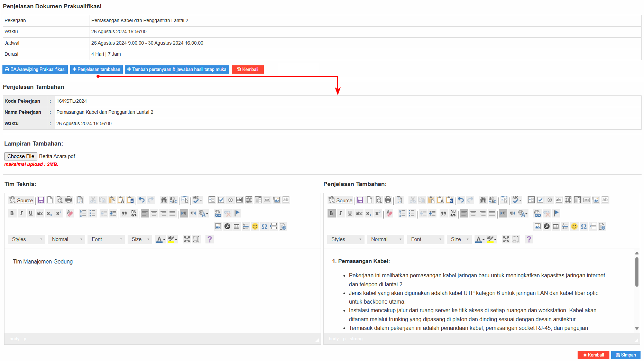Click New Page icon in Penjelasan Tambahan editor
This screenshot has width=644, height=361.
369,200
